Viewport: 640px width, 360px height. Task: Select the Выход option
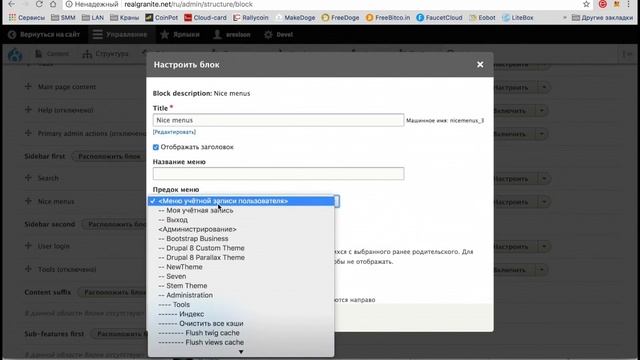coord(241,220)
